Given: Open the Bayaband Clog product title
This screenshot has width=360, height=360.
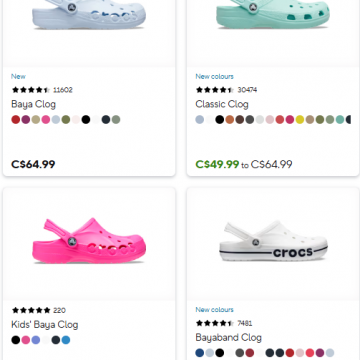Looking at the screenshot, I should (228, 338).
